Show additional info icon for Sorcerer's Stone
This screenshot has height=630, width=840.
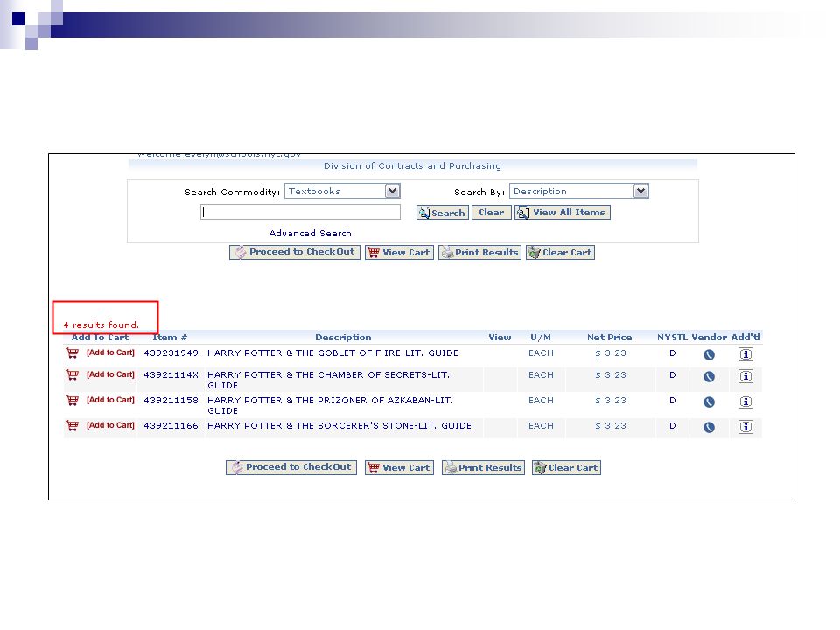click(745, 427)
